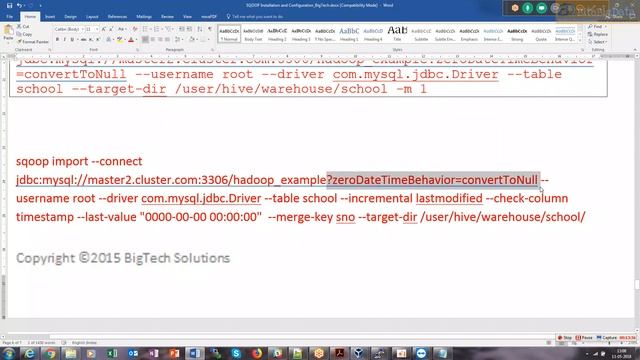Open the Change Case dropdown

(x=122, y=29)
